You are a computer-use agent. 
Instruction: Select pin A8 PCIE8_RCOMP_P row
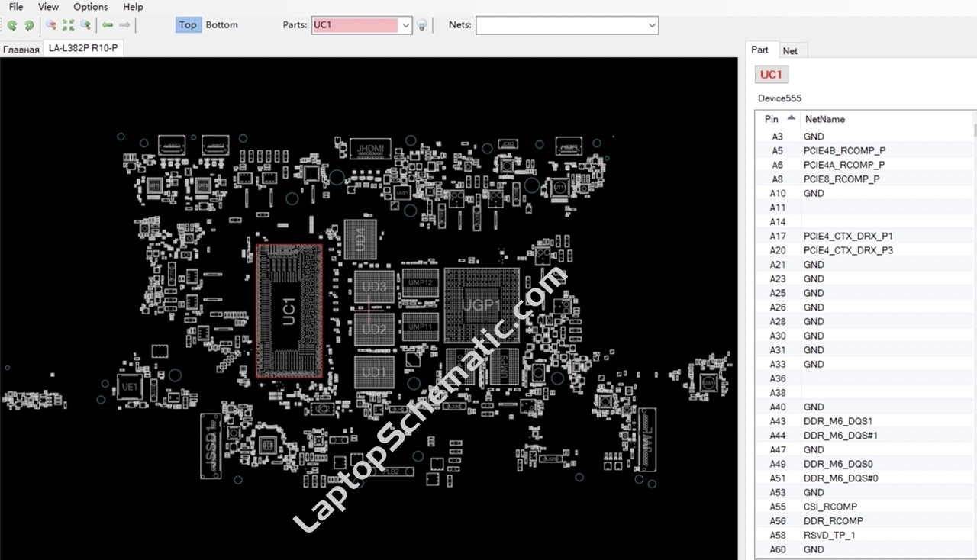coord(864,179)
